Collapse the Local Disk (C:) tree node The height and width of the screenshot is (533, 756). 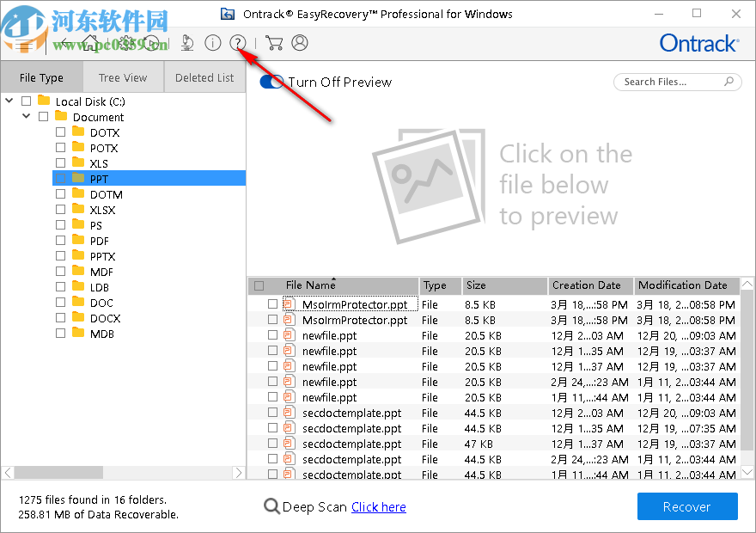[x=9, y=101]
